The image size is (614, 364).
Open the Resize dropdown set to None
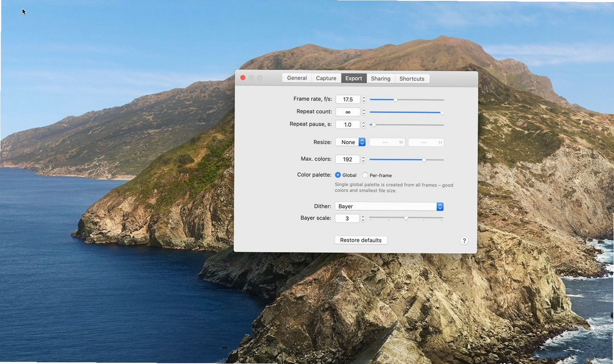pyautogui.click(x=350, y=142)
